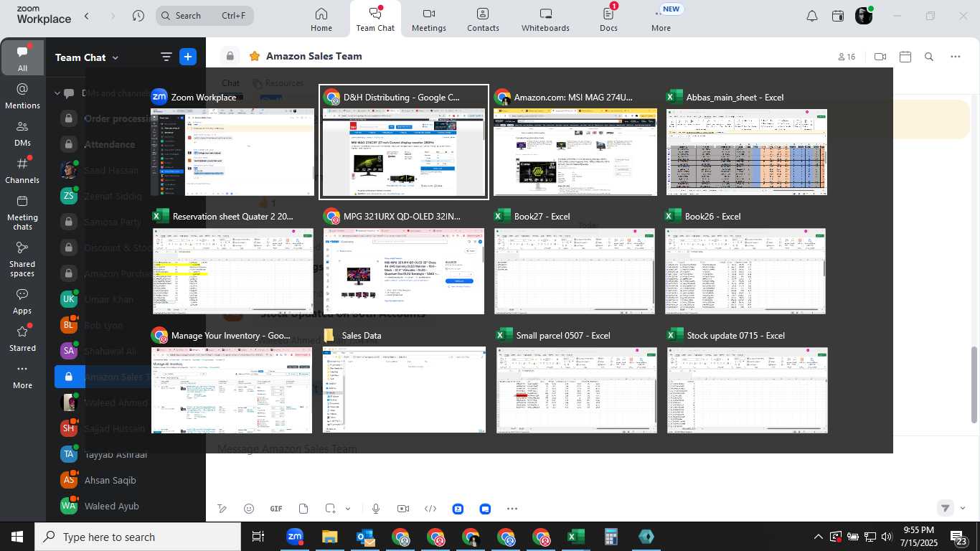The image size is (980, 551).
Task: Click the blue plus new chat button
Action: 188,57
